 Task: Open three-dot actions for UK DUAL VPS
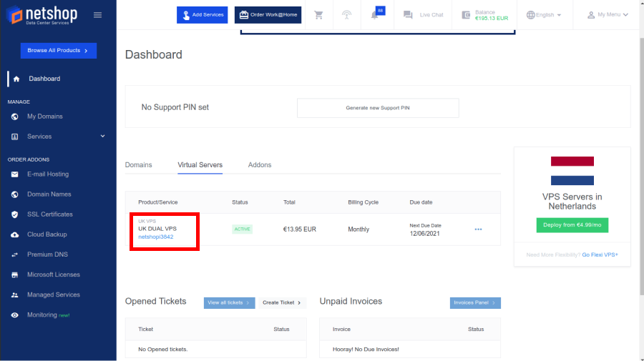click(478, 229)
